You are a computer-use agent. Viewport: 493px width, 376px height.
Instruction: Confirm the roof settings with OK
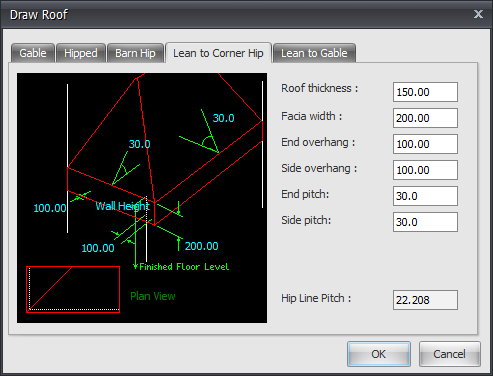coord(379,354)
